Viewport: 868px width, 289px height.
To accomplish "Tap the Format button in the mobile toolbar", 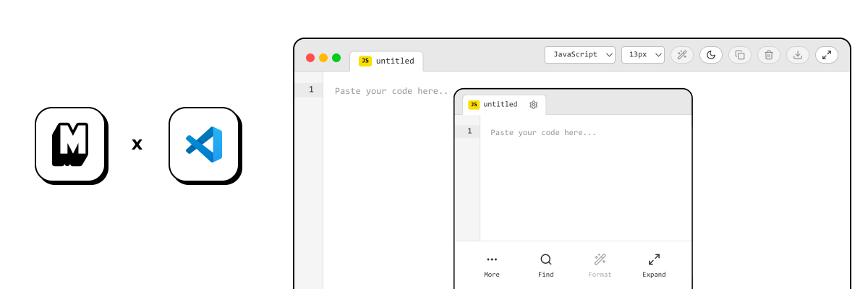I will (x=600, y=265).
